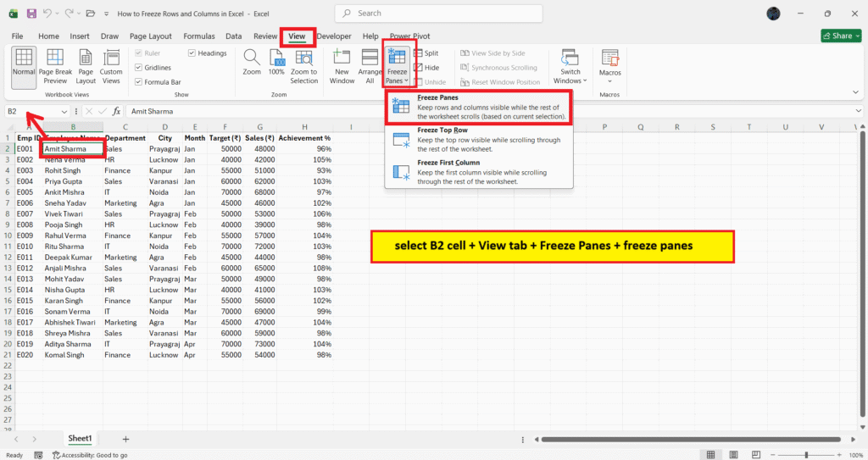Screen dimensions: 868x460
Task: Set zoom to 100%
Action: [276, 62]
